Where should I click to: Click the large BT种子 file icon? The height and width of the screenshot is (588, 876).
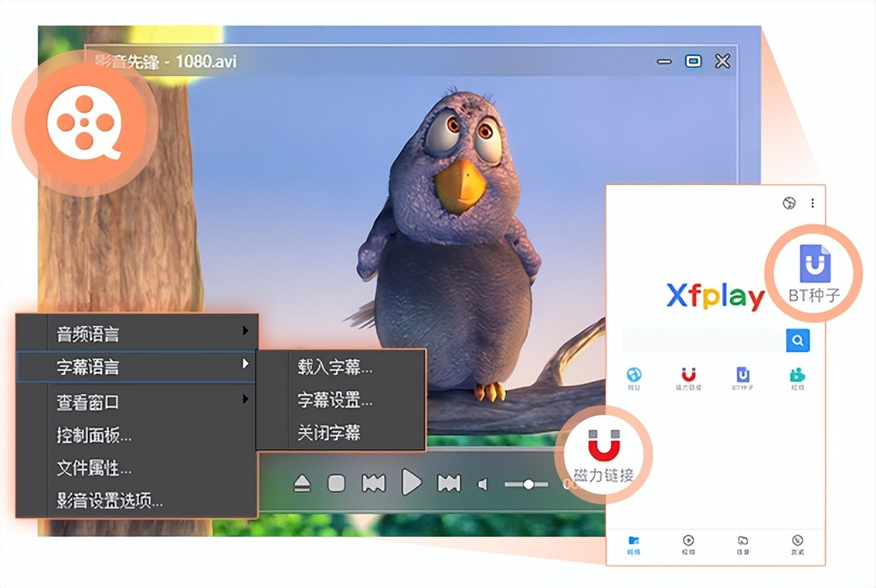(x=814, y=264)
